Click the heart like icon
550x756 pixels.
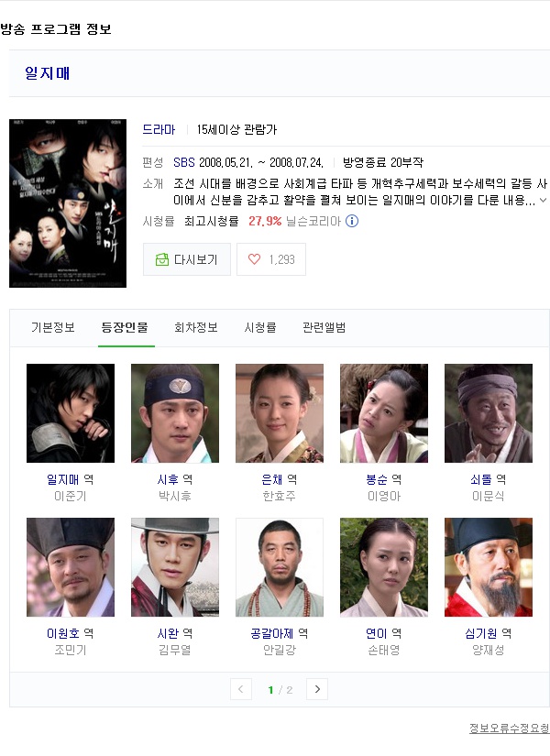point(254,259)
